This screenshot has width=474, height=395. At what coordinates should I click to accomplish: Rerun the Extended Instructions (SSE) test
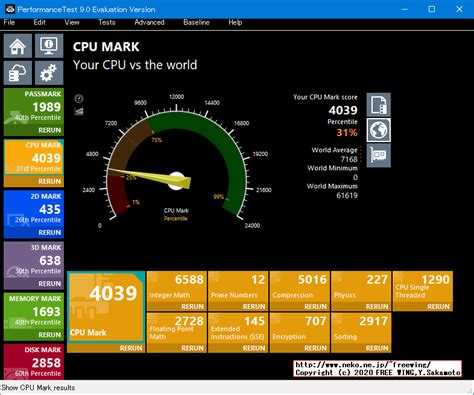point(254,348)
